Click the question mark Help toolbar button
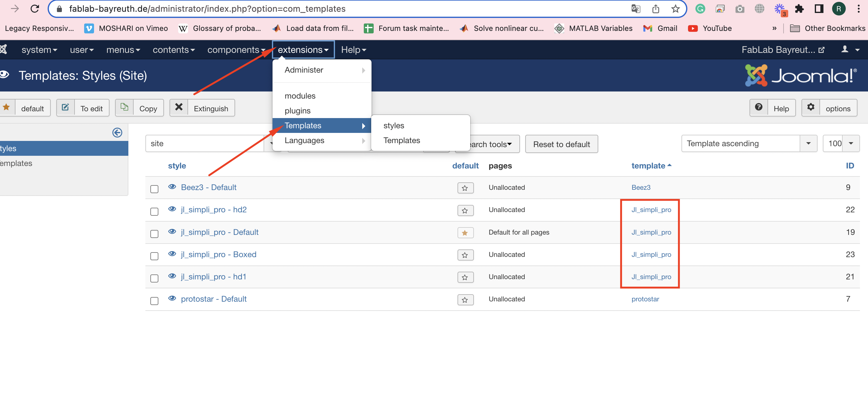Screen dimensions: 868x416 (758, 108)
